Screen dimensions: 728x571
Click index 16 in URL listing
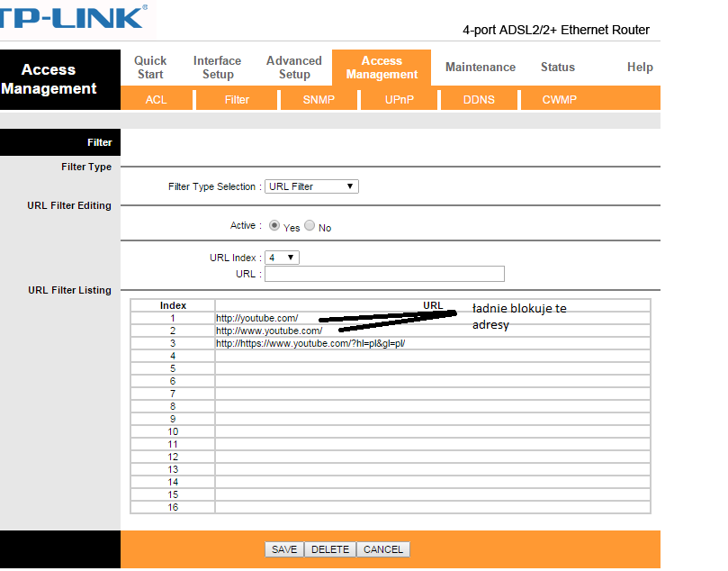pyautogui.click(x=173, y=507)
